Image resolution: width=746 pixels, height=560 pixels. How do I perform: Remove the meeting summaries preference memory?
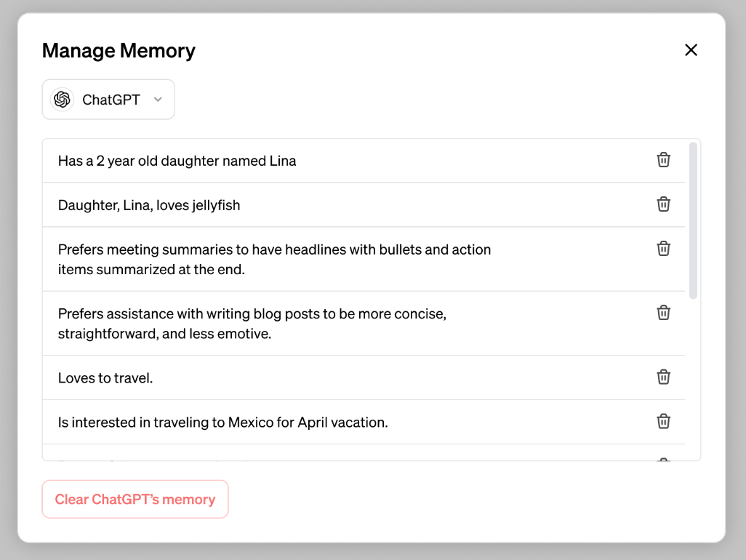pyautogui.click(x=663, y=249)
